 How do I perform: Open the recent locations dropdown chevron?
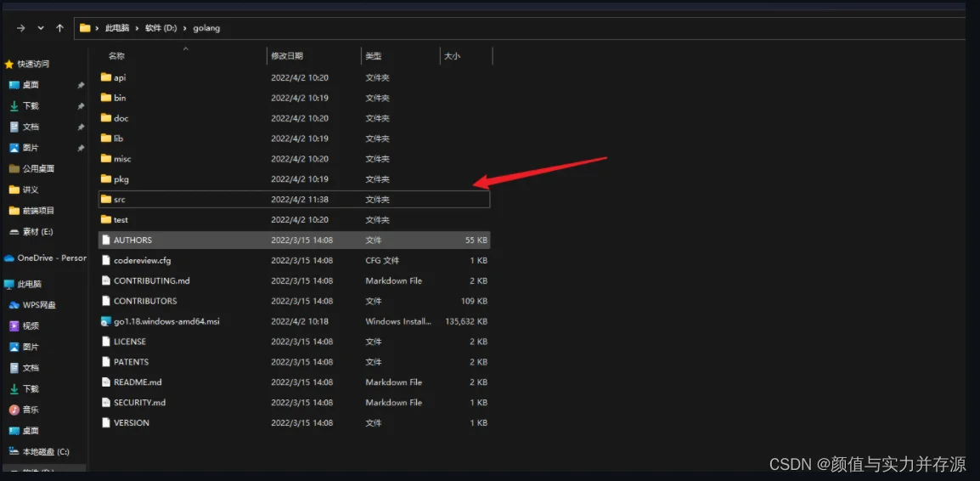41,28
